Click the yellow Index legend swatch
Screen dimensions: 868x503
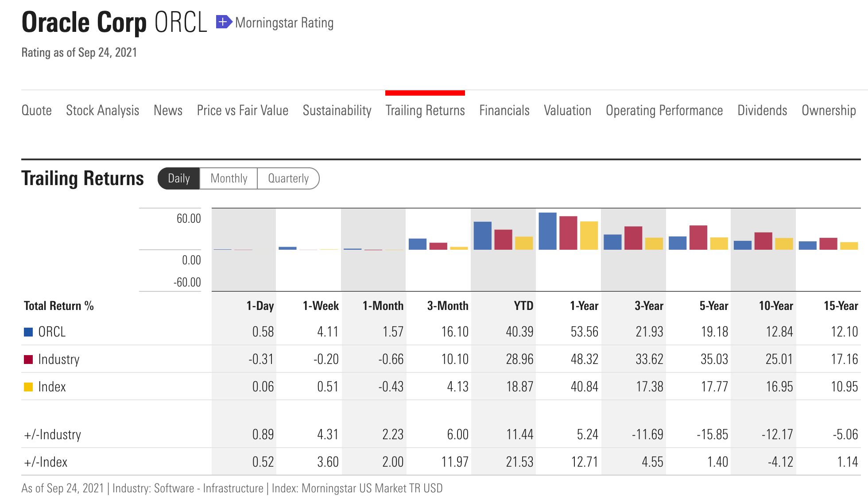[x=28, y=387]
